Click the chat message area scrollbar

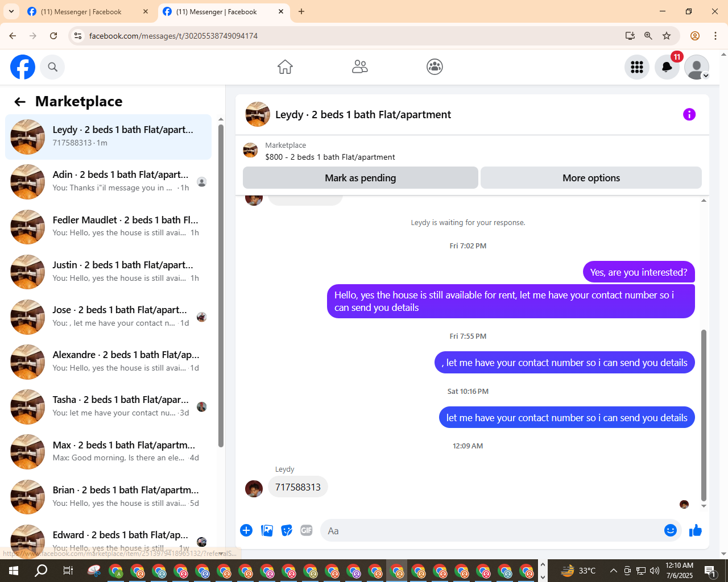point(704,415)
